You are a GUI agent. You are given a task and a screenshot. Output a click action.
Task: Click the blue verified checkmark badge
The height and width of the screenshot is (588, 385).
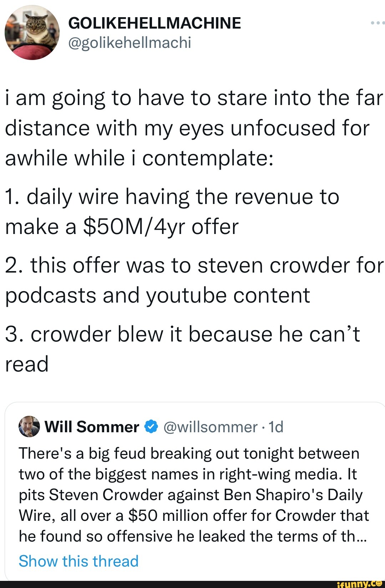tap(151, 427)
